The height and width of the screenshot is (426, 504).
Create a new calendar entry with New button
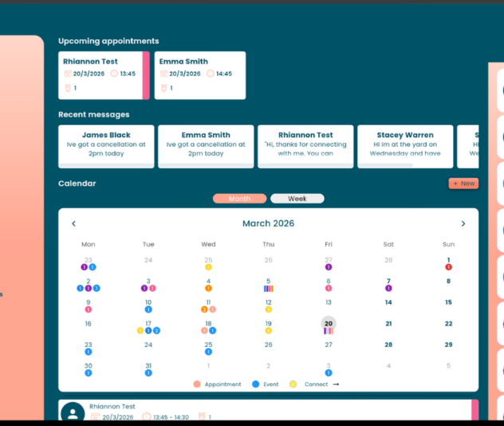(463, 183)
